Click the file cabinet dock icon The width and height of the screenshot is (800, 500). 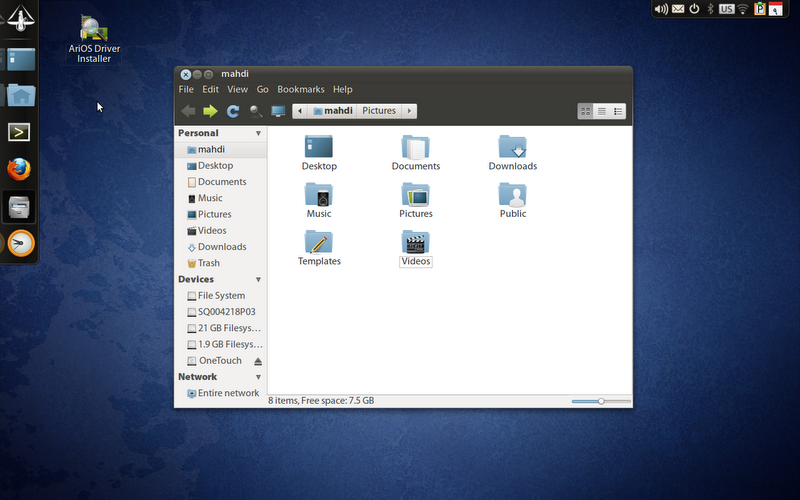coord(19,207)
